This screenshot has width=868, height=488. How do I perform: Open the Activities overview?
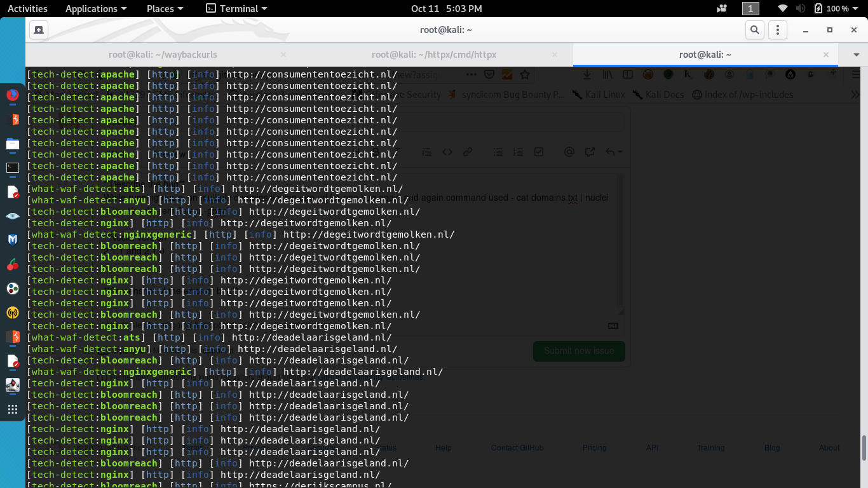[x=27, y=8]
